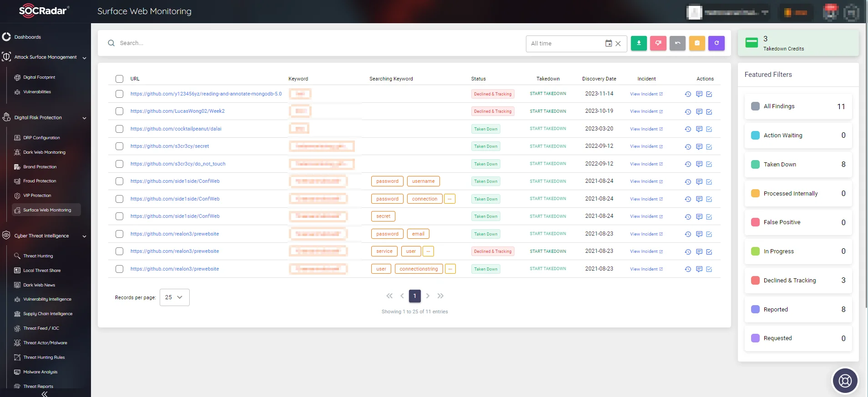Toggle the select-all checkbox in table header
The width and height of the screenshot is (868, 397).
pyautogui.click(x=119, y=79)
